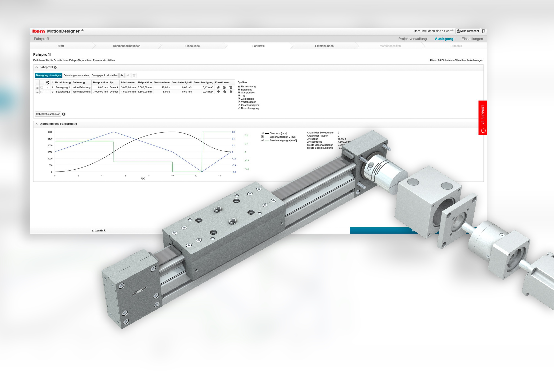Select the row checkbox for Bewegung 1
The height and width of the screenshot is (392, 554).
pos(42,87)
